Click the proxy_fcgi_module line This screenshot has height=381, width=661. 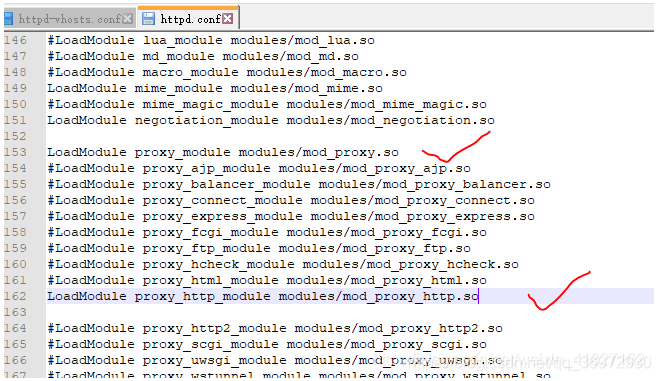point(267,233)
